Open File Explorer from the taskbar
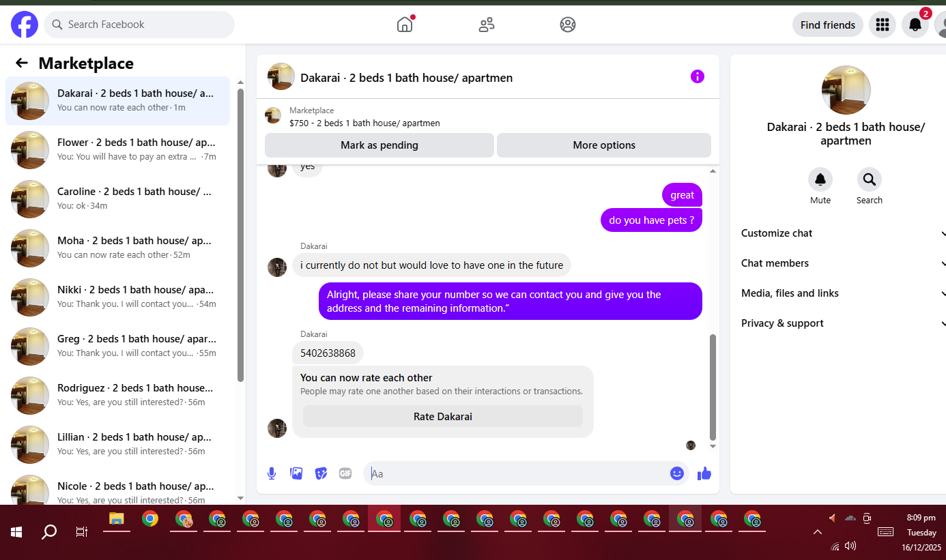 117,520
